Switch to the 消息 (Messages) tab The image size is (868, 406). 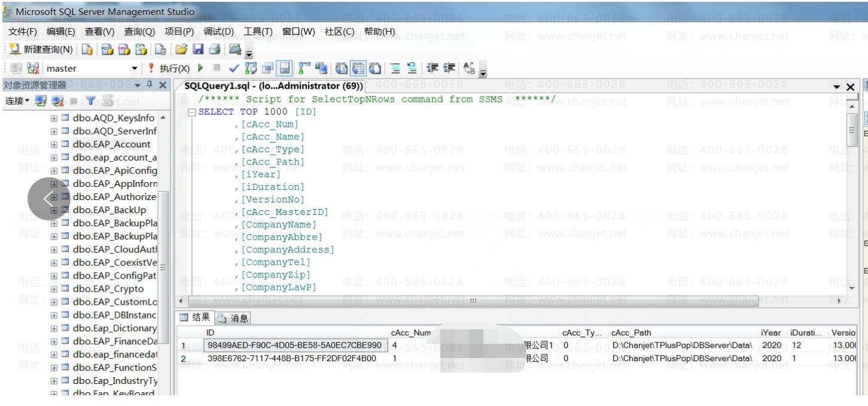(x=233, y=318)
